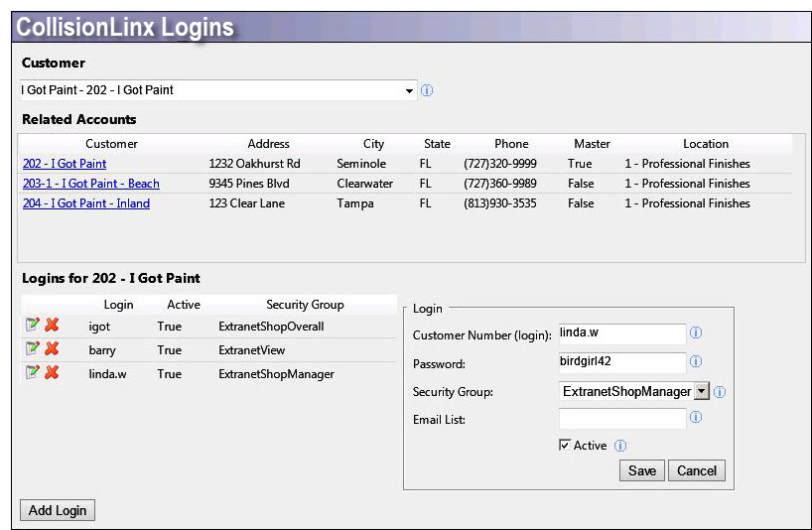Delete the barry login row

[x=52, y=349]
